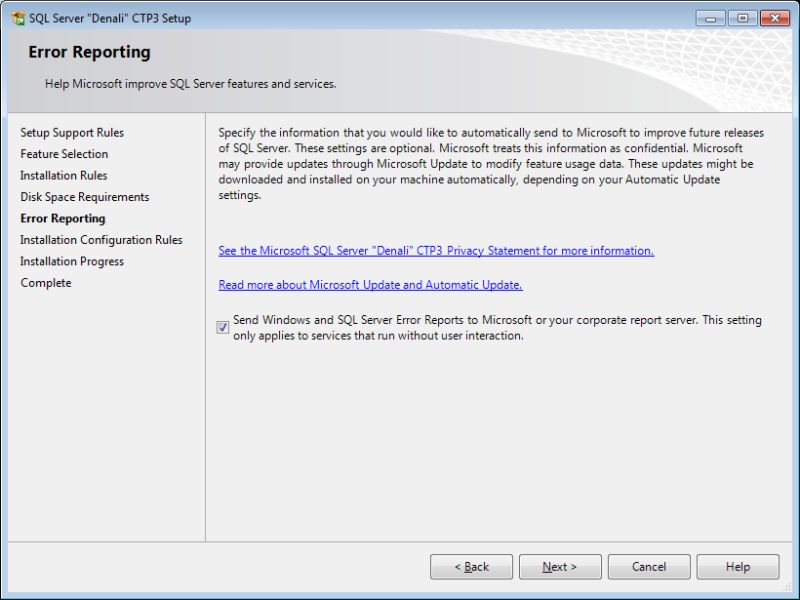This screenshot has height=600, width=800.
Task: Minimize the setup wizard window
Action: pos(710,18)
